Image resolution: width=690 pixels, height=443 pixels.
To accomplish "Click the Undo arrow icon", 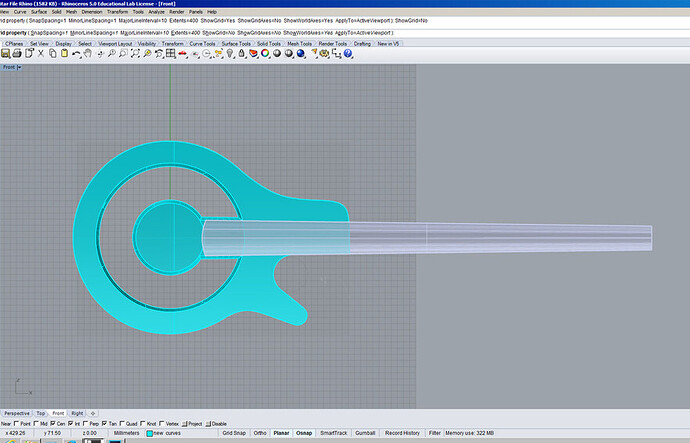I will click(x=76, y=53).
